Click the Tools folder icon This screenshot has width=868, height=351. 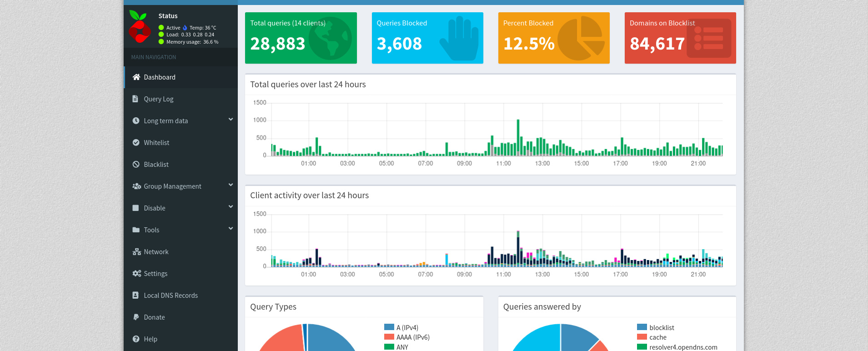[x=136, y=230]
